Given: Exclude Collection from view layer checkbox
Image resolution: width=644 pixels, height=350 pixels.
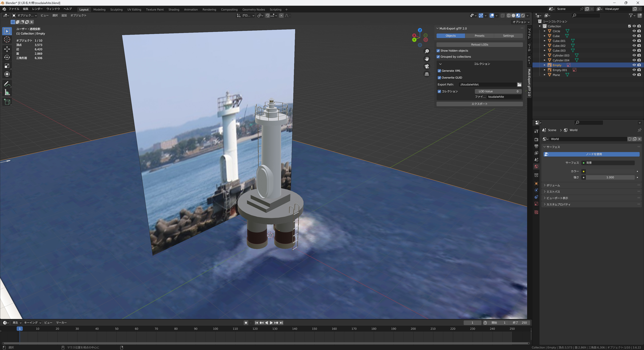Looking at the screenshot, I should (630, 26).
